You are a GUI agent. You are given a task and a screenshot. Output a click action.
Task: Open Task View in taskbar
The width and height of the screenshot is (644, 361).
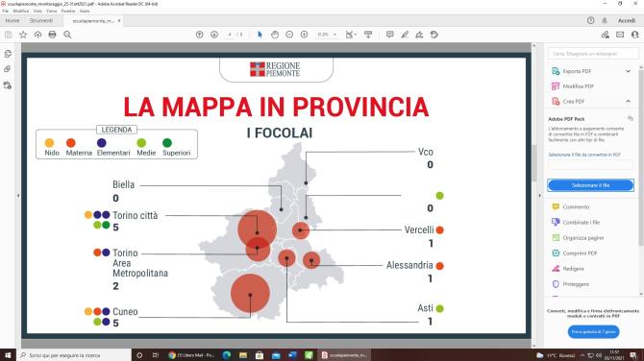pos(156,355)
